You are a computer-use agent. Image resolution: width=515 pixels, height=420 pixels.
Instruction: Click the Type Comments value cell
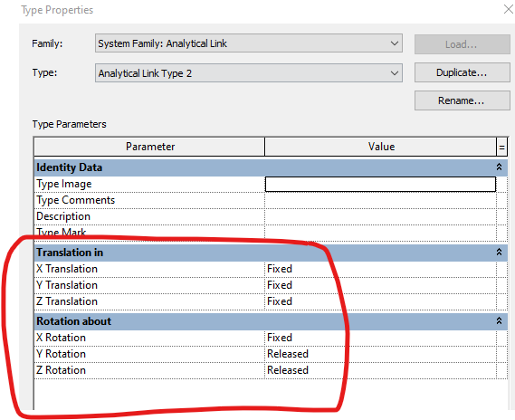(x=380, y=200)
